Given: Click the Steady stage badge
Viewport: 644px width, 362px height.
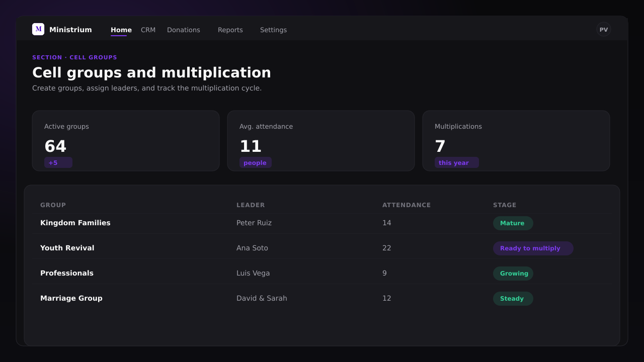Looking at the screenshot, I should 513,299.
